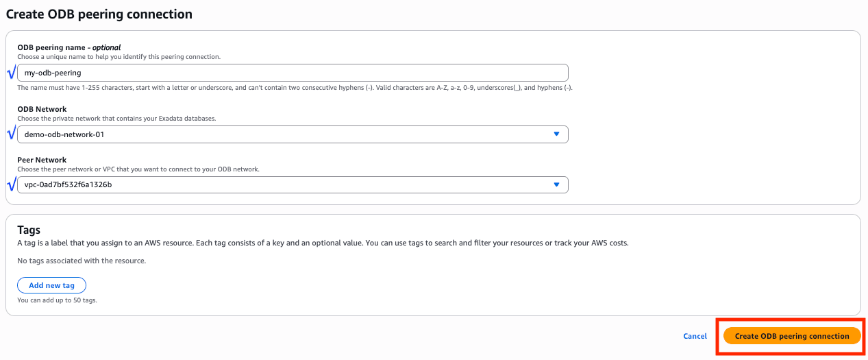The height and width of the screenshot is (360, 868).
Task: Click the name character requirements hint
Action: point(295,88)
